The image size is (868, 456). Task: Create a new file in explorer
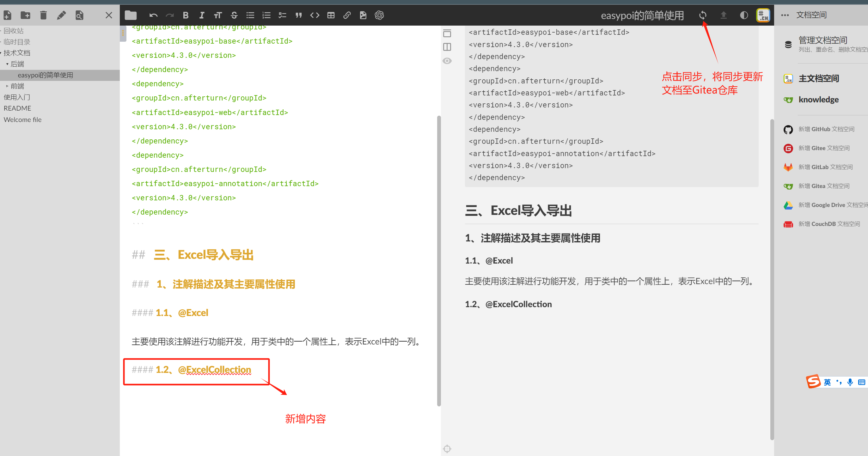[x=7, y=15]
